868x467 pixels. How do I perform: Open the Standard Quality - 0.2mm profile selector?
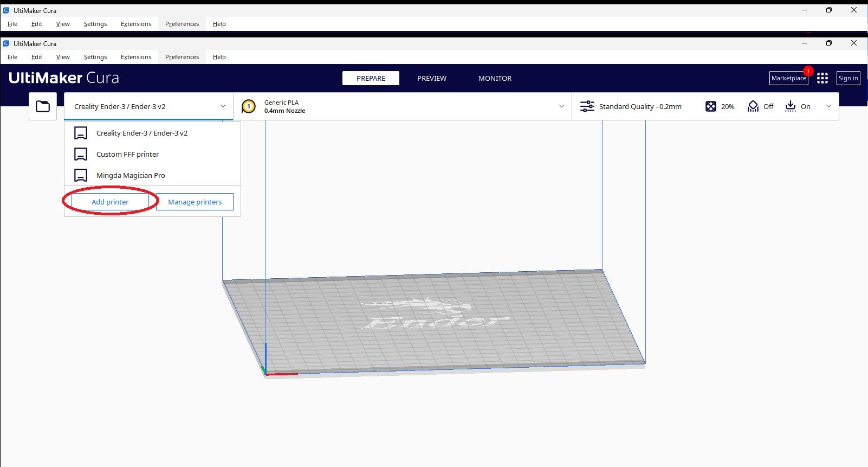[640, 106]
